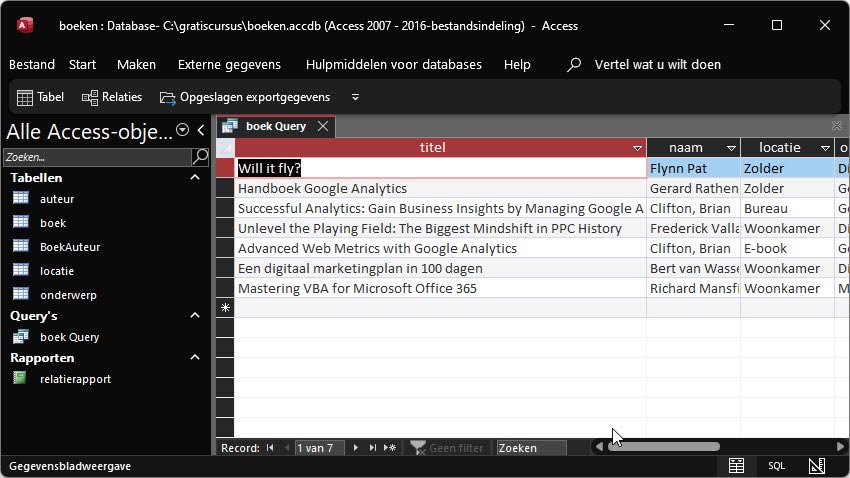Collapse the navigation pane with the chevron
Image resolution: width=850 pixels, height=478 pixels.
[x=201, y=130]
